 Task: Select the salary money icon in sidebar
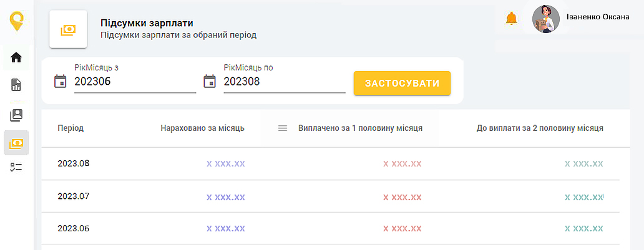(x=17, y=143)
